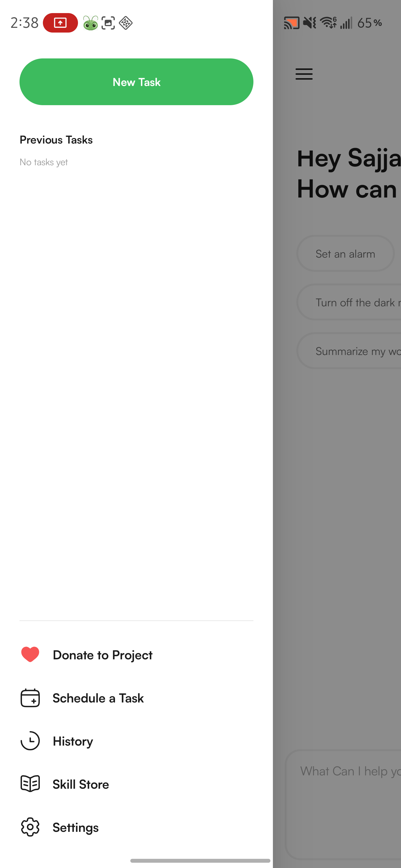
Task: Click the clock History icon
Action: (x=30, y=741)
